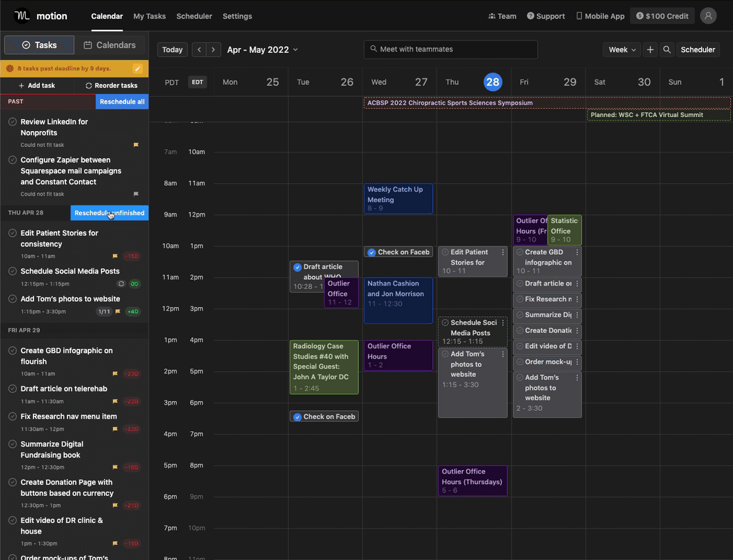733x560 pixels.
Task: Click Reschedule all button
Action: tap(122, 102)
